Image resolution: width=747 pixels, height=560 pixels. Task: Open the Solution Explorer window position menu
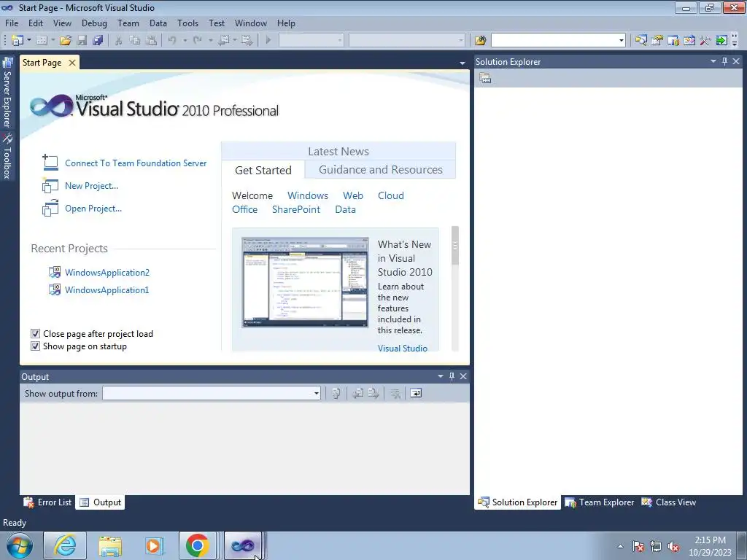click(713, 61)
